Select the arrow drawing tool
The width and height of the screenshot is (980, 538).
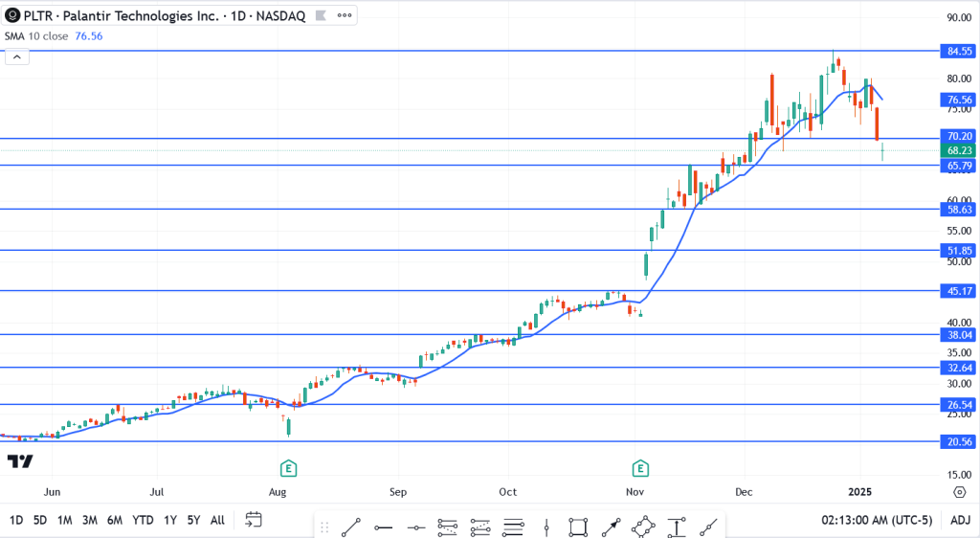coord(610,526)
